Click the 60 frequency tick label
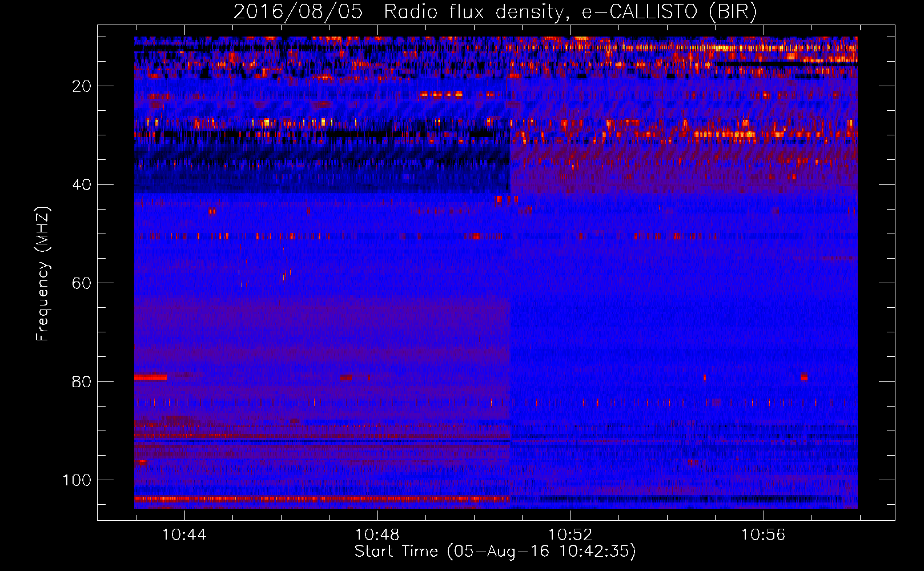The height and width of the screenshot is (571, 924). pyautogui.click(x=82, y=283)
